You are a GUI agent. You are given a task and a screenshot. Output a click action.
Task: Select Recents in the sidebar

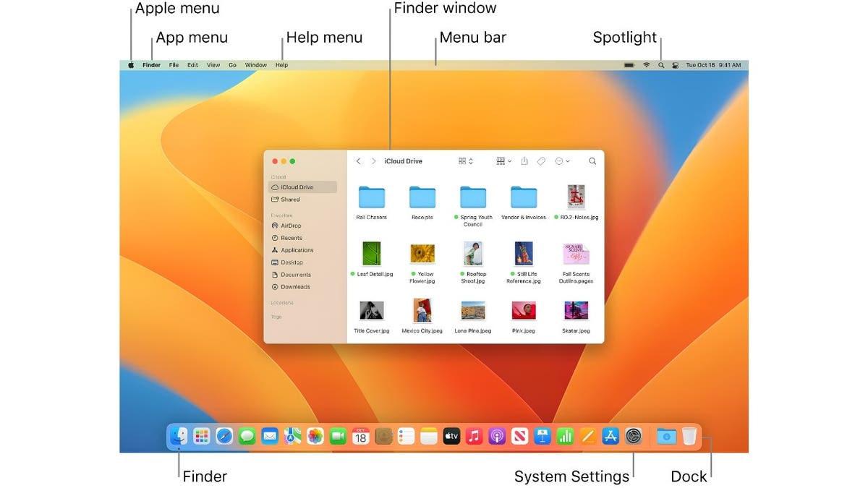pyautogui.click(x=302, y=238)
